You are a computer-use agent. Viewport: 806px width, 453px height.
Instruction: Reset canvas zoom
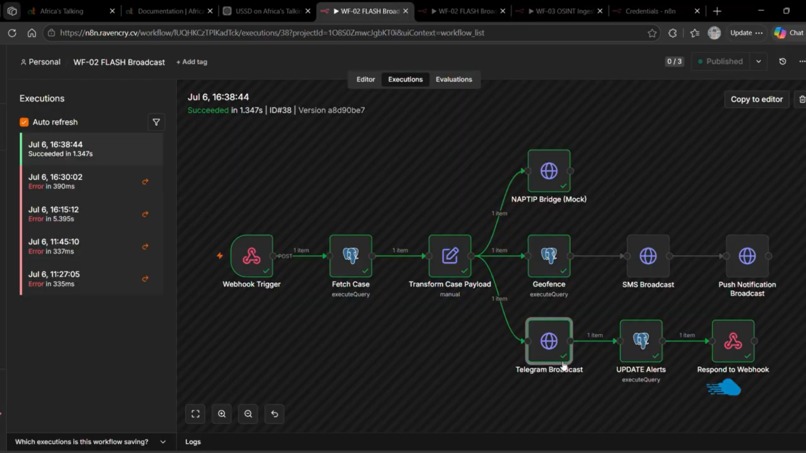[x=274, y=414]
